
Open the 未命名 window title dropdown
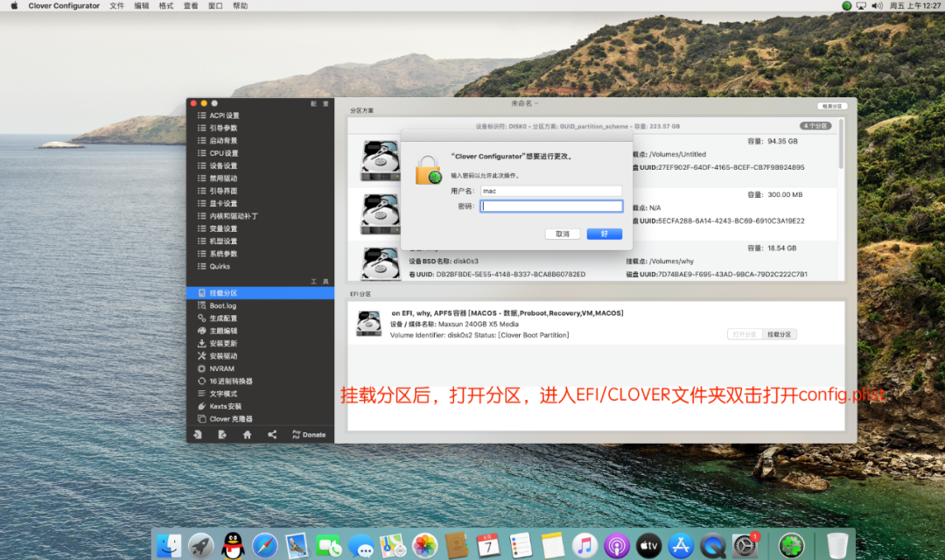click(525, 103)
